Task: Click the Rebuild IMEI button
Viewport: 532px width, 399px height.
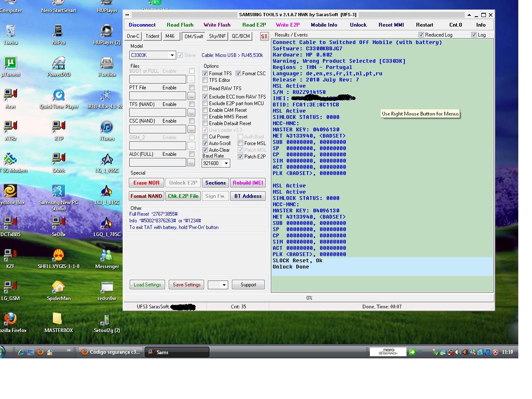Action: tap(248, 183)
